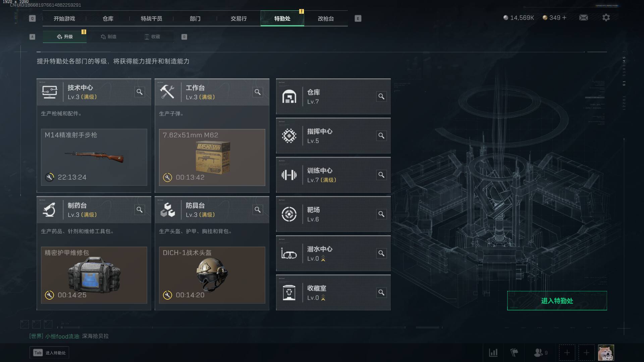Inspect 工作台 with its magnifier icon
This screenshot has width=644, height=362.
[x=258, y=92]
